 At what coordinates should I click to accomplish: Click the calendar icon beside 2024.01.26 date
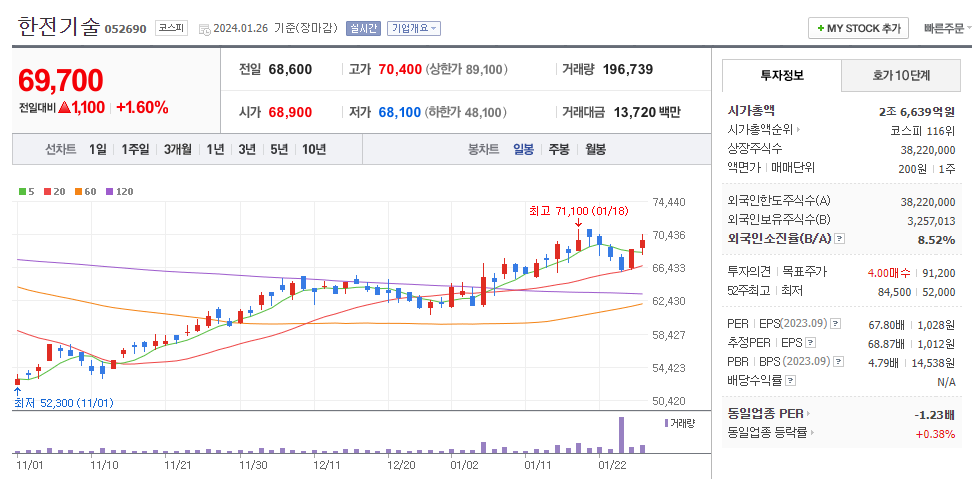pos(205,29)
